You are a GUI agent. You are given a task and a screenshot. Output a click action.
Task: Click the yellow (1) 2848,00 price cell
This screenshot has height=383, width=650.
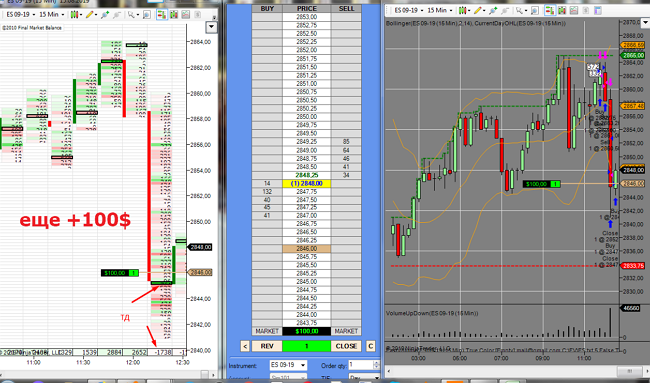point(307,183)
